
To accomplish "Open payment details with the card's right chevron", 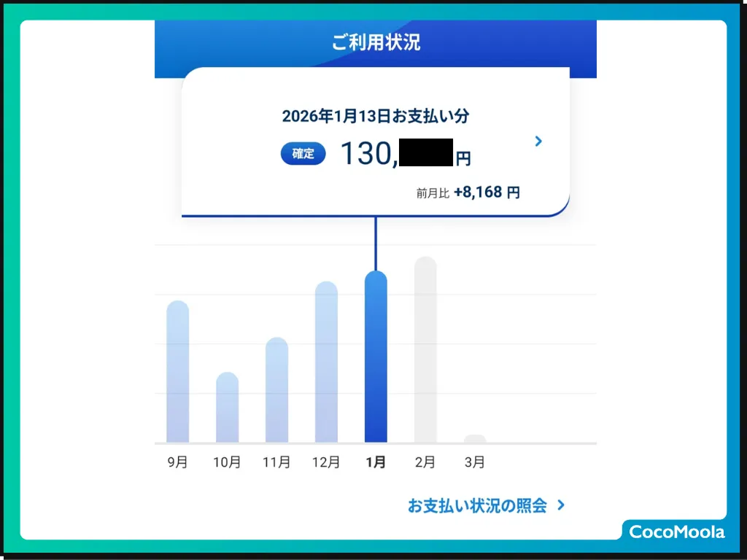I will coord(538,141).
